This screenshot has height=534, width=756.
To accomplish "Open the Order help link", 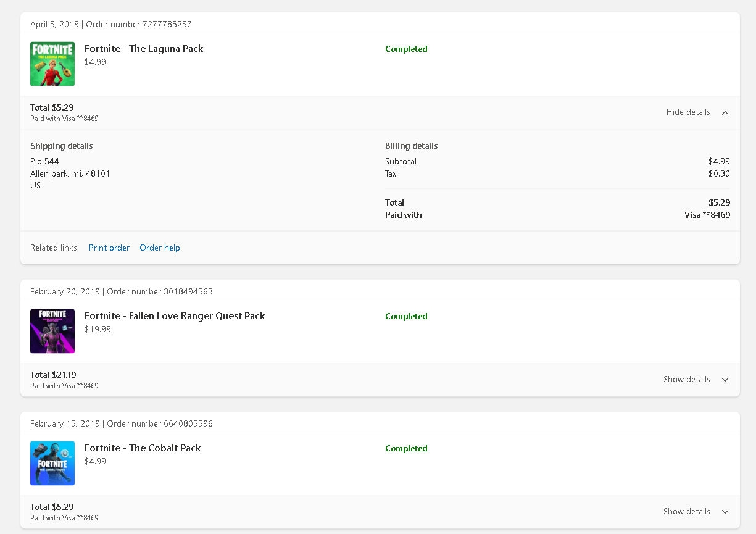I will [160, 248].
